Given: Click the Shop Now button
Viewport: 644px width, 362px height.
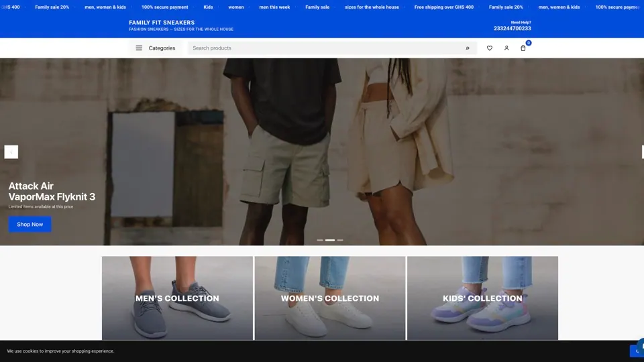Looking at the screenshot, I should click(x=30, y=224).
